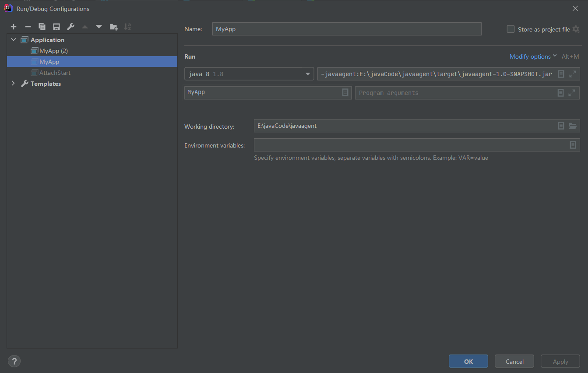This screenshot has height=373, width=588.
Task: Click the OK button
Action: point(468,361)
